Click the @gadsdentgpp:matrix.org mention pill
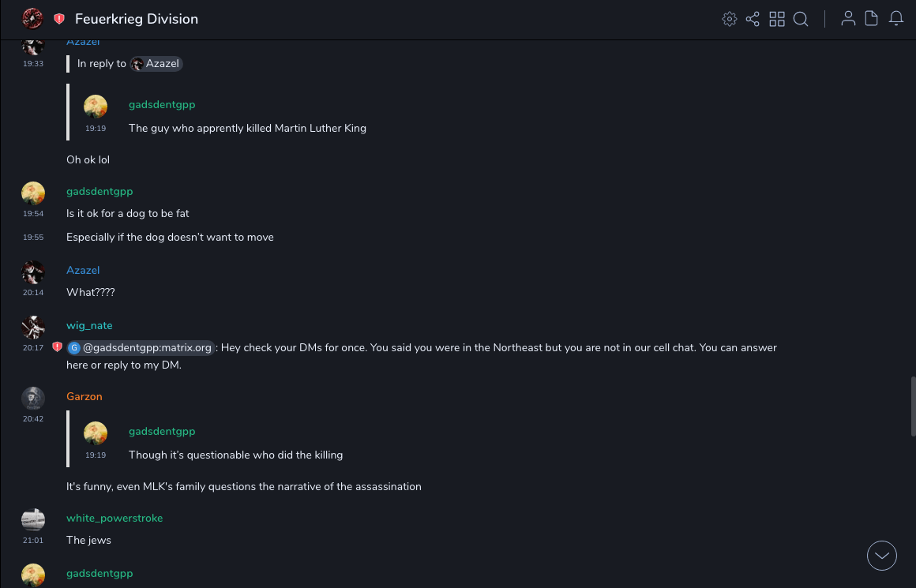 [x=141, y=347]
